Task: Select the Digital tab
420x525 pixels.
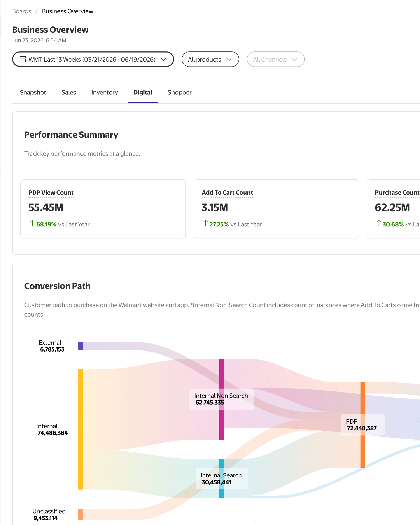Action: [143, 92]
